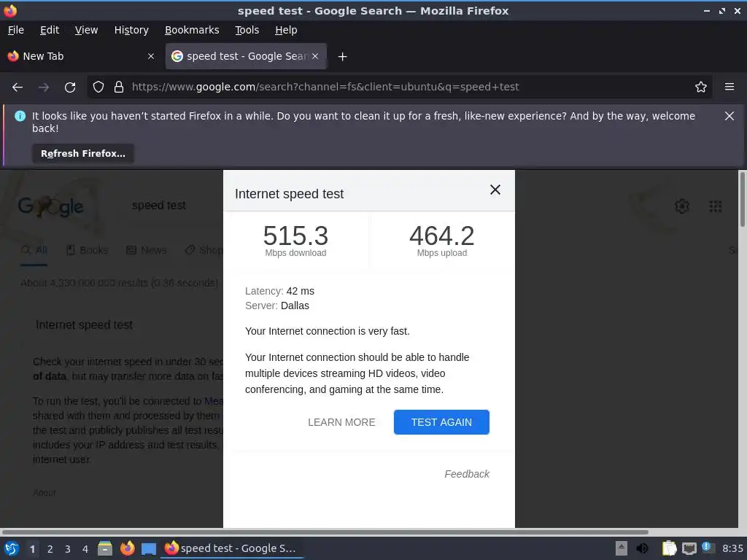Click the forward navigation arrow
The image size is (747, 560).
[x=43, y=87]
